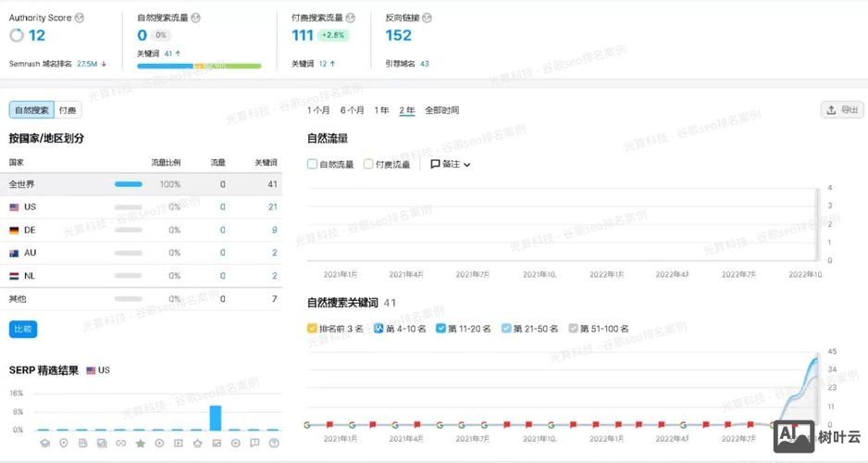Screen dimensions: 868x463
Task: Click the speech bubble SERP feature icon
Action: (x=254, y=443)
